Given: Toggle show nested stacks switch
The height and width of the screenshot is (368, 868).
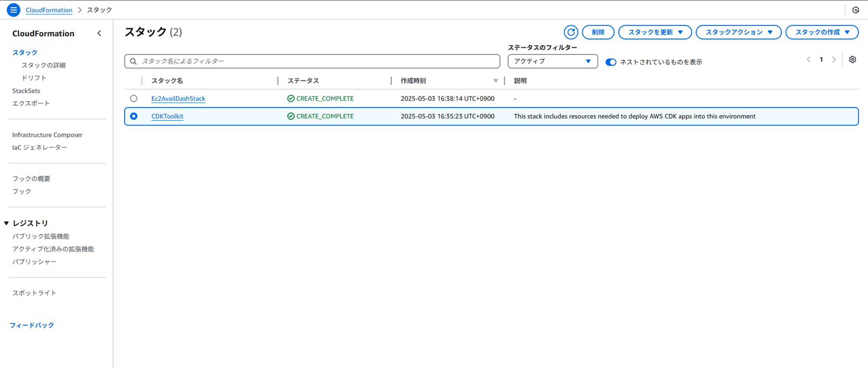Looking at the screenshot, I should click(611, 62).
